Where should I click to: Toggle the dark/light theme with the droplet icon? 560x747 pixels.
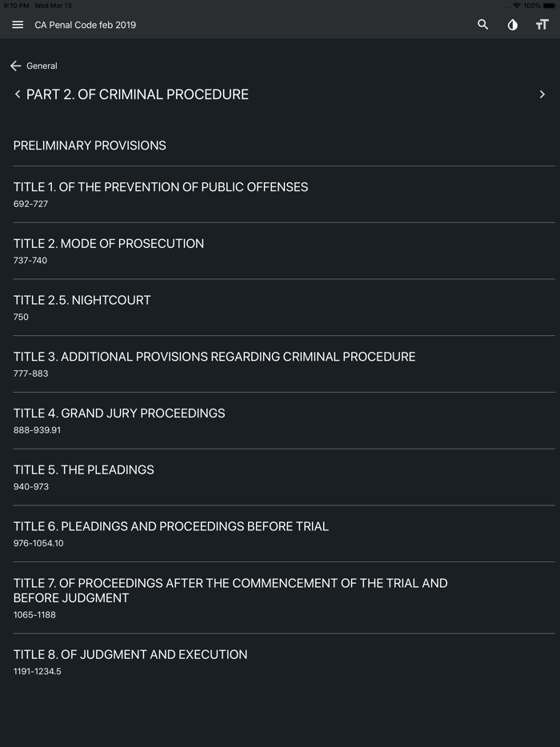[x=513, y=25]
